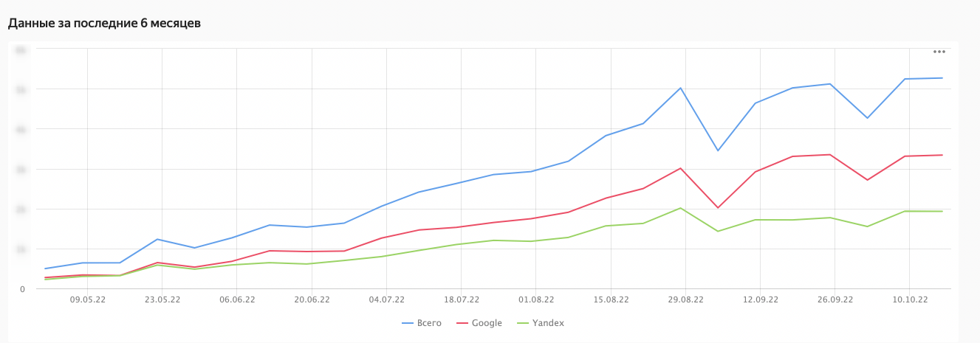Click the blue Всего legend line marker
The image size is (980, 343).
click(x=407, y=323)
